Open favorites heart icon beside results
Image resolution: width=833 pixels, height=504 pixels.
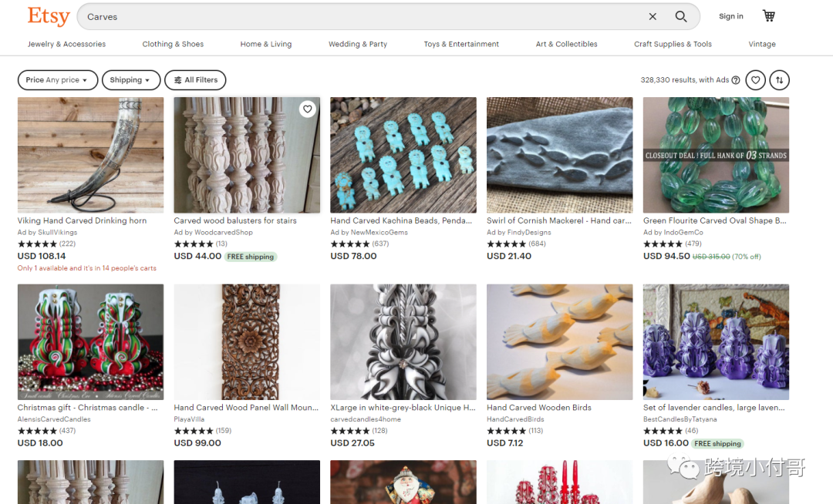click(x=755, y=80)
